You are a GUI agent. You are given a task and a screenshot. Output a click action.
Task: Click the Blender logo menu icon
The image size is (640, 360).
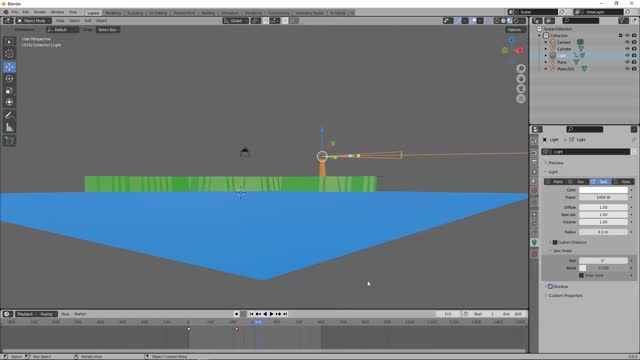(x=6, y=12)
